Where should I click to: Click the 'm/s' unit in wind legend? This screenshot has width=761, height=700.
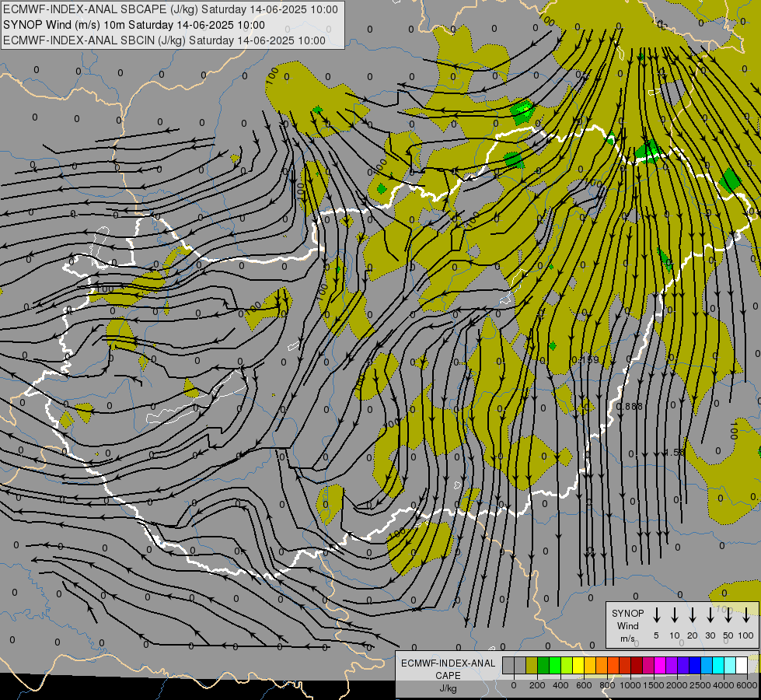[x=627, y=639]
